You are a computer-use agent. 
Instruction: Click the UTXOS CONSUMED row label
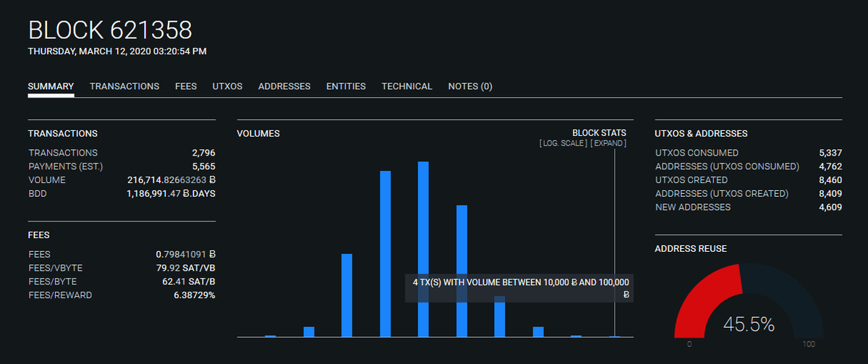point(697,153)
